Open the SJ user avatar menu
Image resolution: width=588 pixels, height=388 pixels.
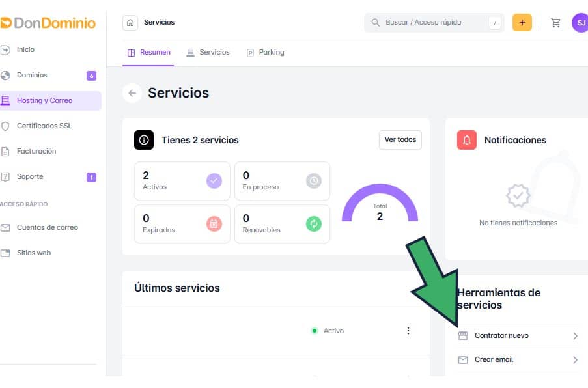580,23
